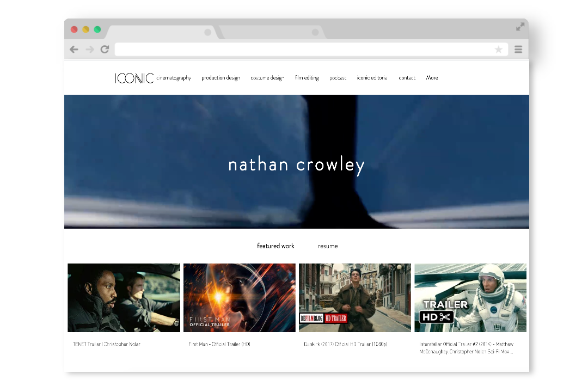Select the featured work tab
Image resolution: width=588 pixels, height=392 pixels.
point(275,246)
